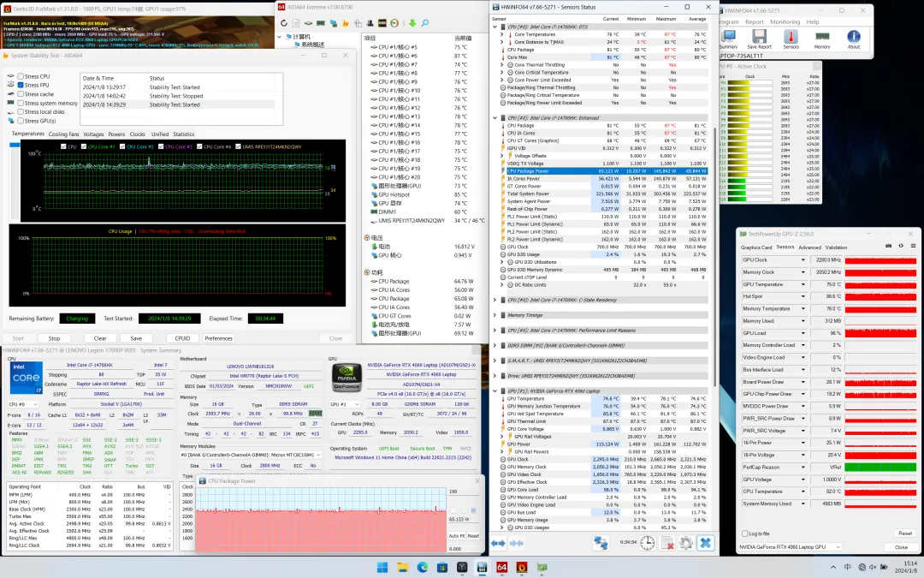Screen dimensions: 924x578
Task: Expand the Core Temperatures sensor row
Action: coord(503,34)
